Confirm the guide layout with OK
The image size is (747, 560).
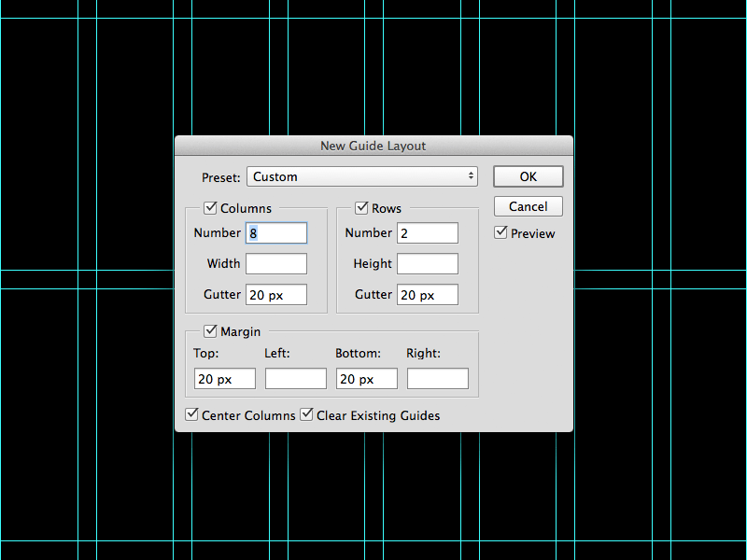click(529, 176)
